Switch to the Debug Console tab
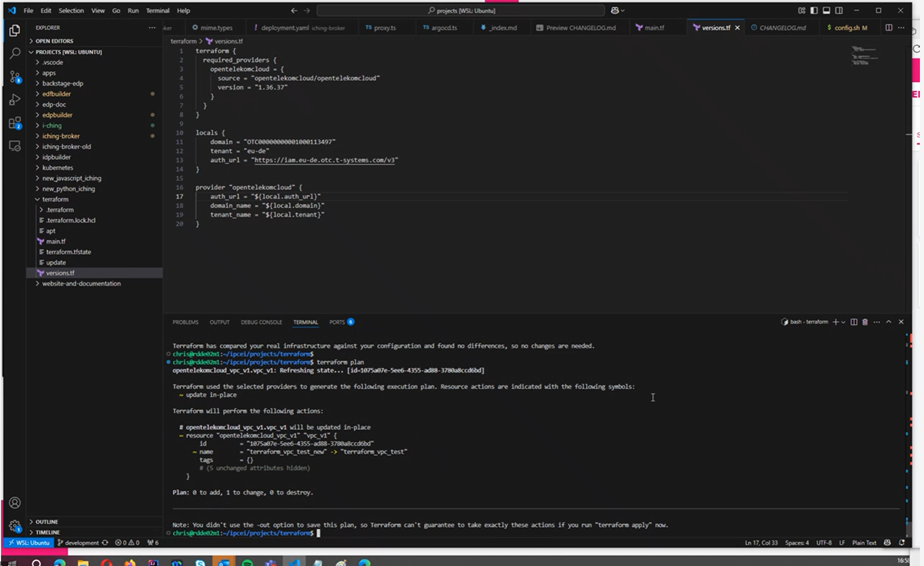Image resolution: width=924 pixels, height=566 pixels. (x=261, y=322)
